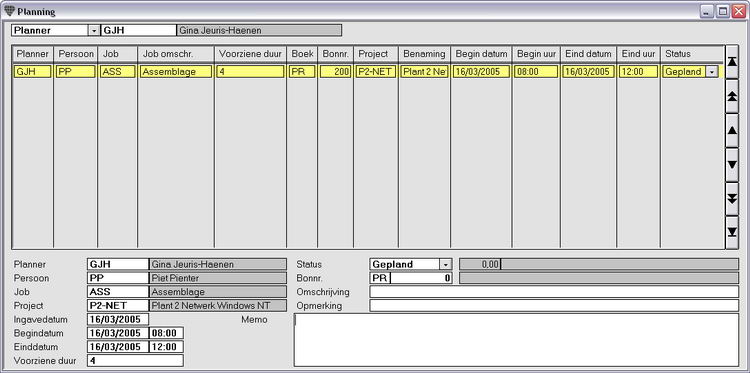Minimize the Planning window
The height and width of the screenshot is (373, 750).
tap(707, 11)
